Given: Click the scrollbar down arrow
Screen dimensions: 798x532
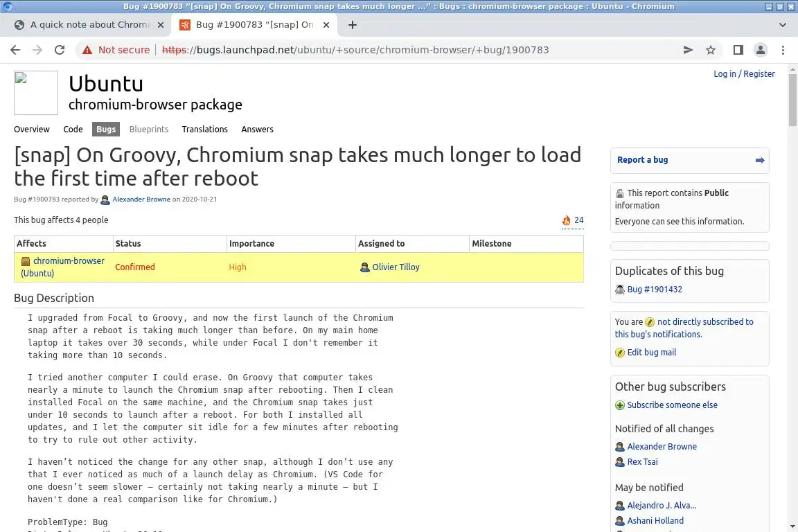Looking at the screenshot, I should coord(792,526).
